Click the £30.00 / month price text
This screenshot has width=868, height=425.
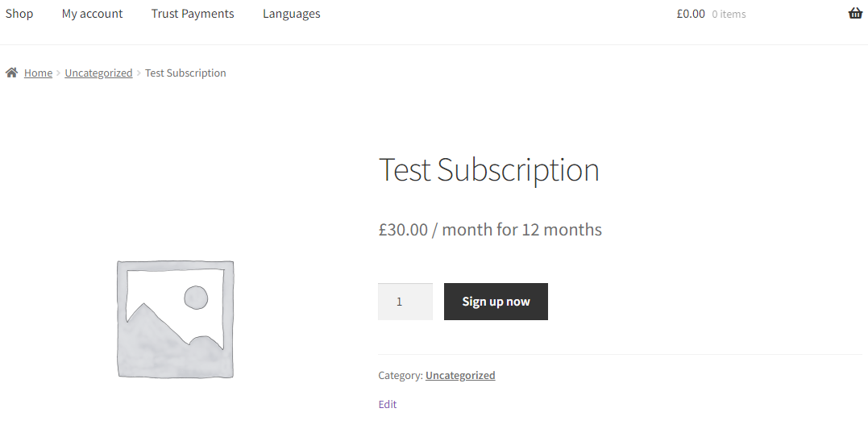(490, 230)
